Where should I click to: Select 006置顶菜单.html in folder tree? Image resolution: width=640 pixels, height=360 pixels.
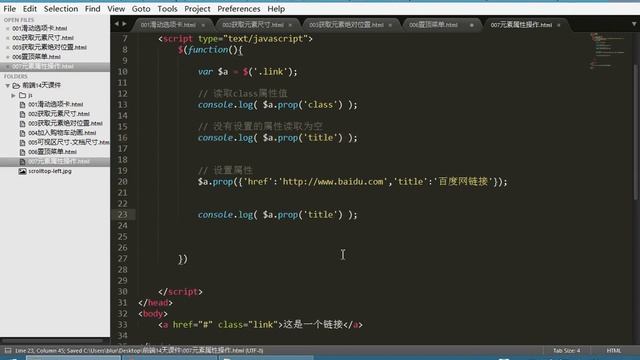pyautogui.click(x=52, y=152)
